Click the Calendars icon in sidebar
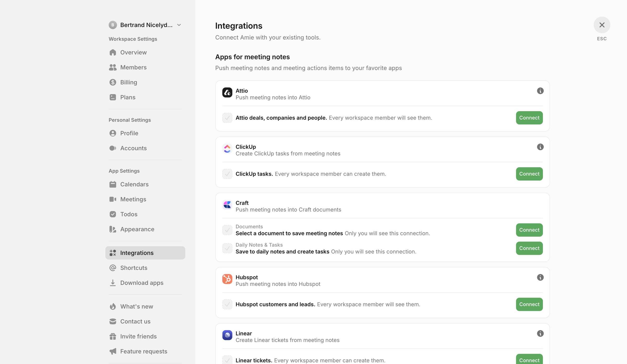Screen dimensions: 627x364 click(x=113, y=184)
